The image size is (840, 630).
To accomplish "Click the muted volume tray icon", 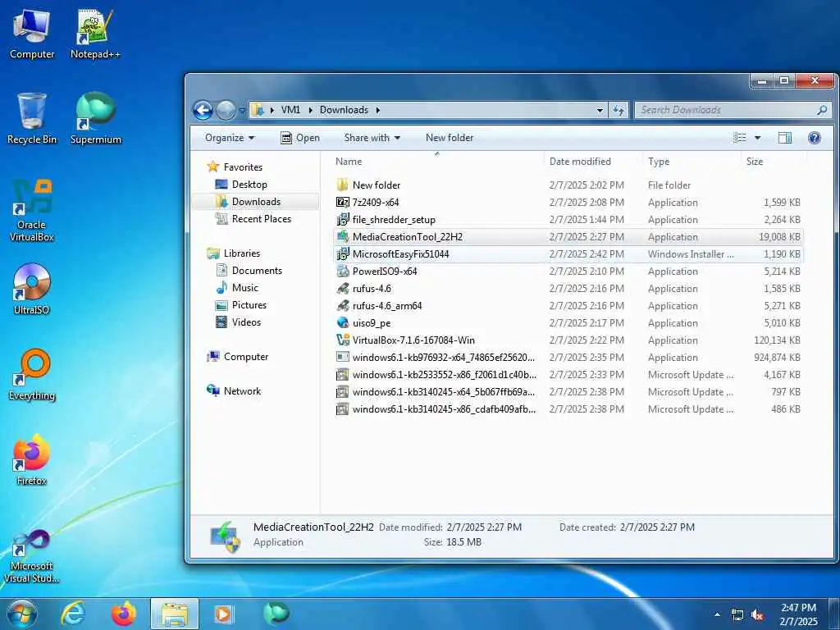I will pyautogui.click(x=757, y=615).
